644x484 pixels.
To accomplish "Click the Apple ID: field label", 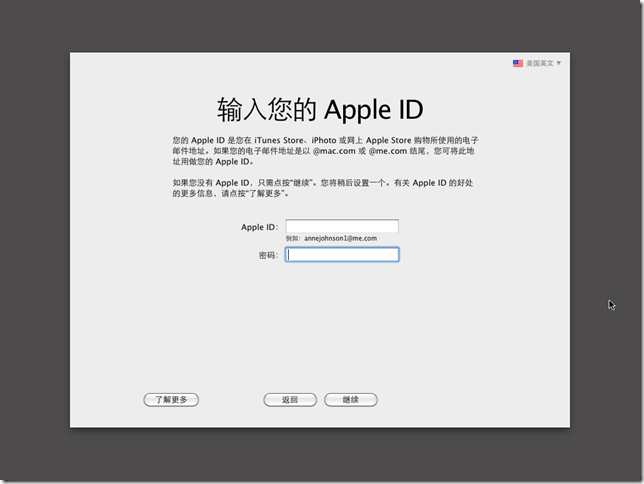I will click(x=259, y=227).
